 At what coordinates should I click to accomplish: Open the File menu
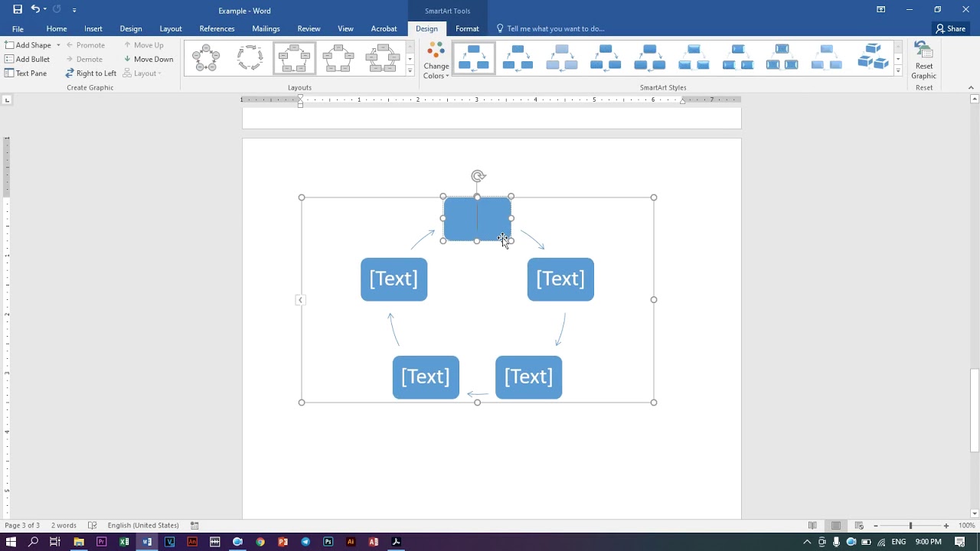(18, 29)
